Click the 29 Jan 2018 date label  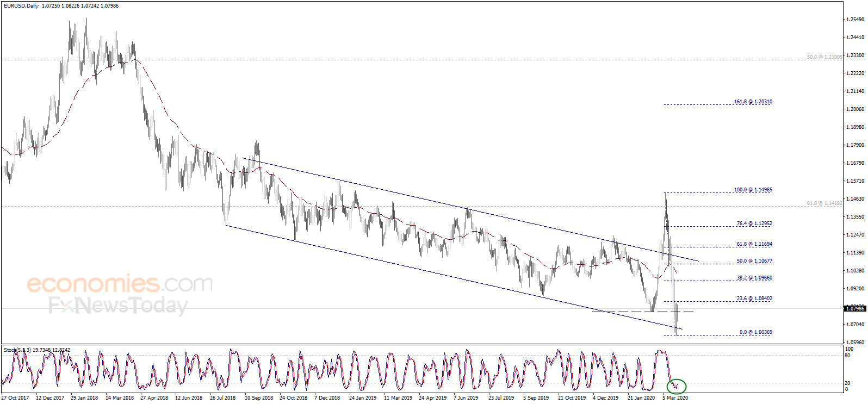84,398
